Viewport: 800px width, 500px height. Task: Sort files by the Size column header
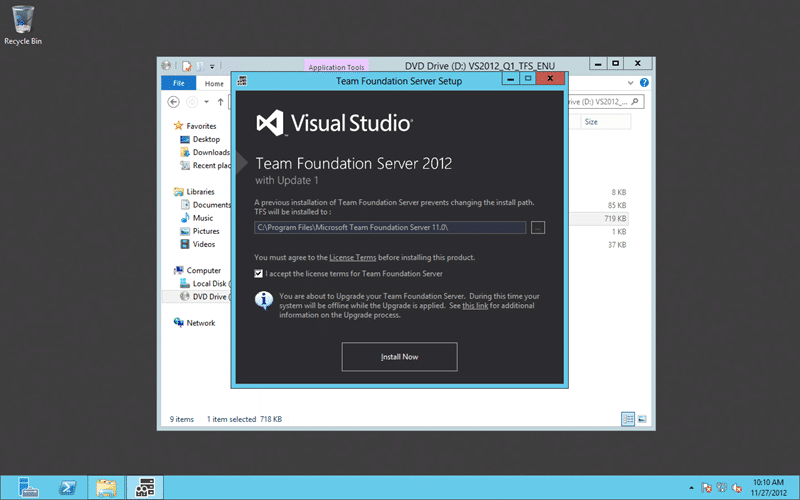click(x=605, y=122)
